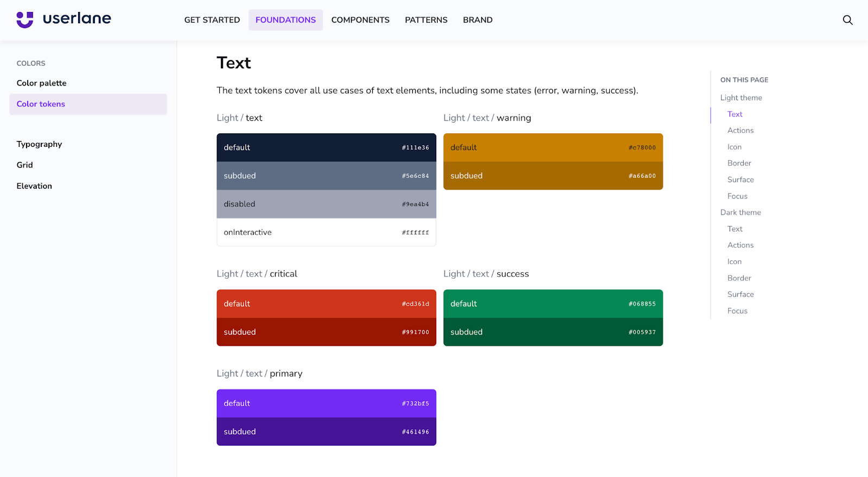Screen dimensions: 868x477
Task: Click the 'Light / text / primary' label
Action: (259, 373)
